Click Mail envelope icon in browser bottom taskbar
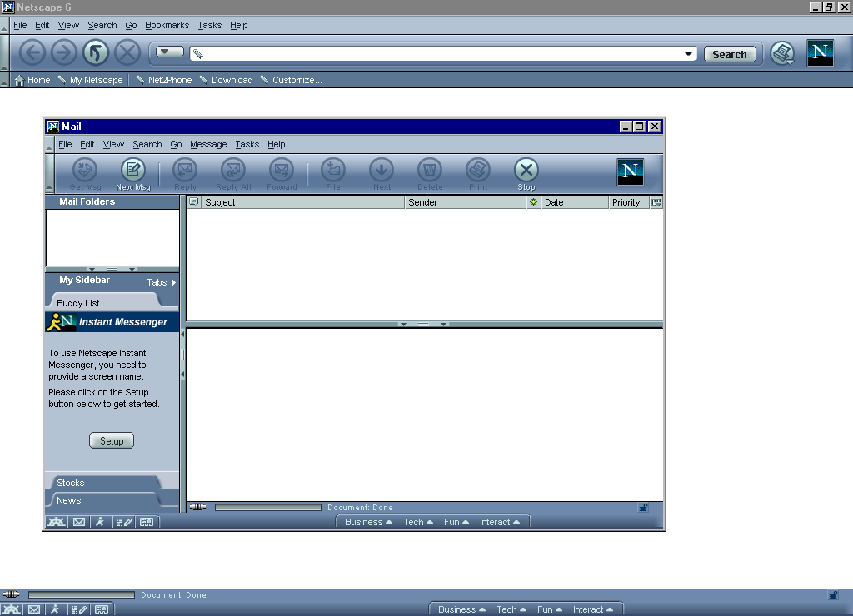 (33, 609)
